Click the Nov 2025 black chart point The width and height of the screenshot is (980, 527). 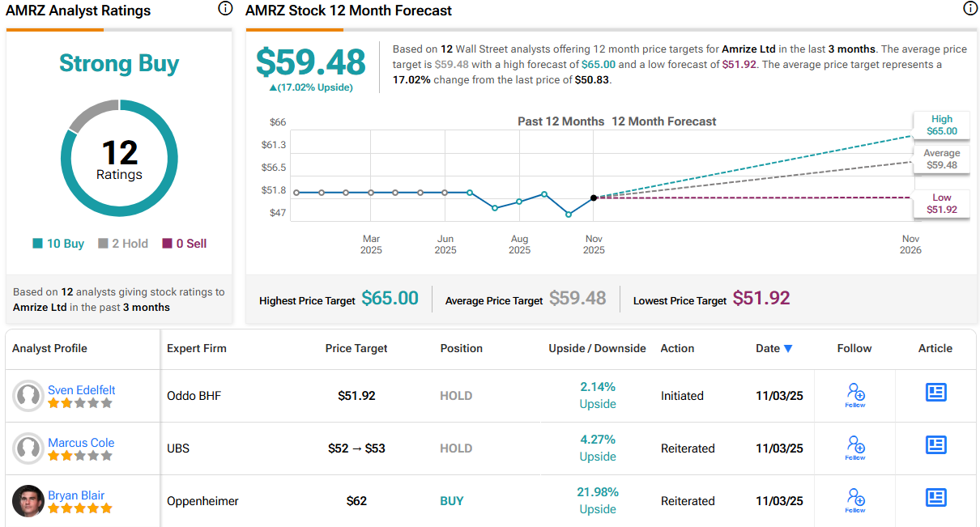[x=594, y=198]
